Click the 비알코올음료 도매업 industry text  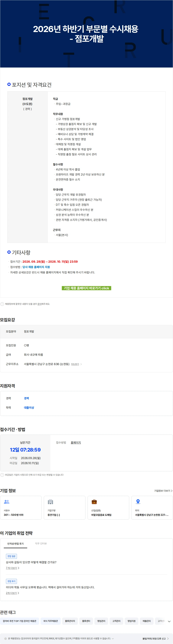pos(101,515)
